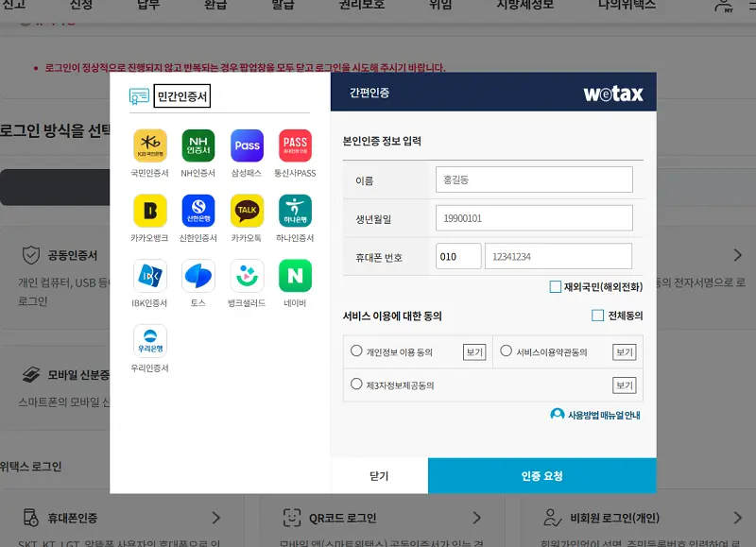Open the 나의위택스 menu

coord(627,6)
